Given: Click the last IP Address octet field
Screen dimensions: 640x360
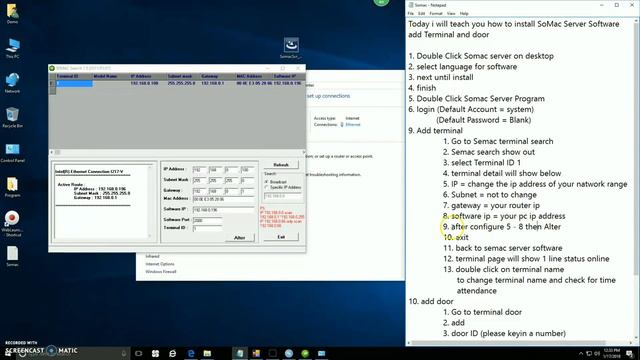Looking at the screenshot, I should pos(247,169).
